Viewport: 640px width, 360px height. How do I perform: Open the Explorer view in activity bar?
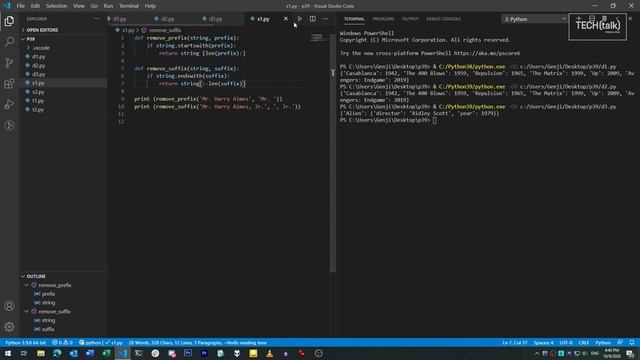(x=9, y=21)
